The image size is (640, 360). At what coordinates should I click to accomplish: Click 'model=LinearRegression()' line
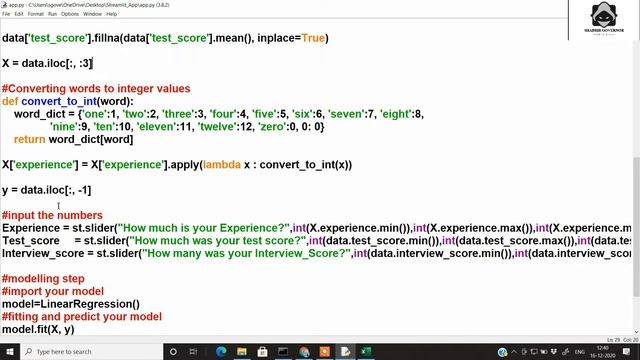(71, 304)
